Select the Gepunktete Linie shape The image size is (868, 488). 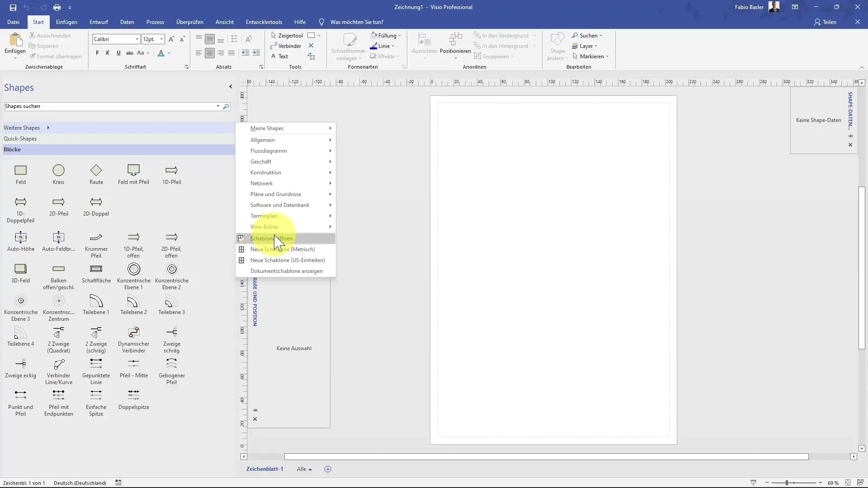click(x=96, y=371)
